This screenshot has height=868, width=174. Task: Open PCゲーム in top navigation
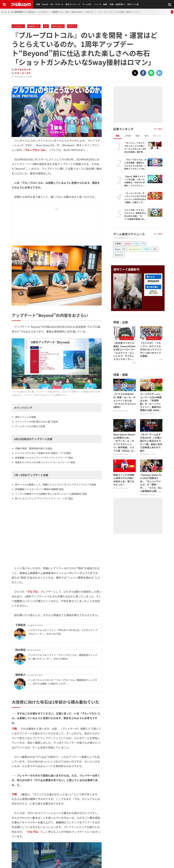[x=59, y=4]
